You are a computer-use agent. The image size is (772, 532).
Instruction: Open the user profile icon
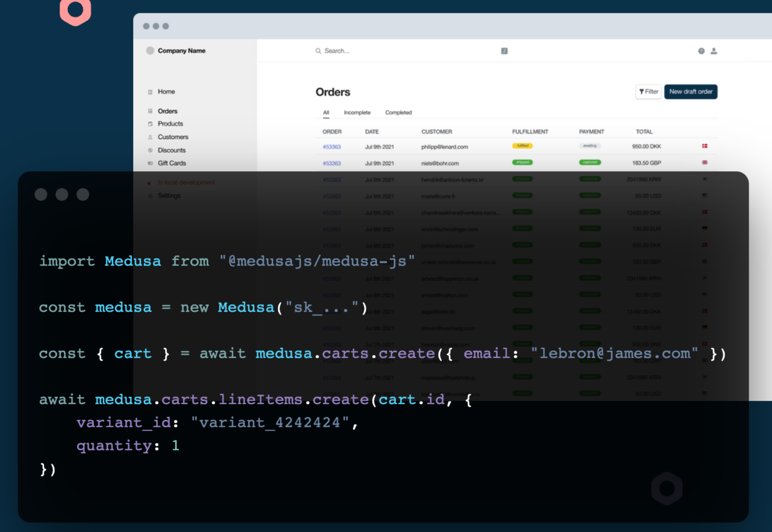pyautogui.click(x=714, y=51)
